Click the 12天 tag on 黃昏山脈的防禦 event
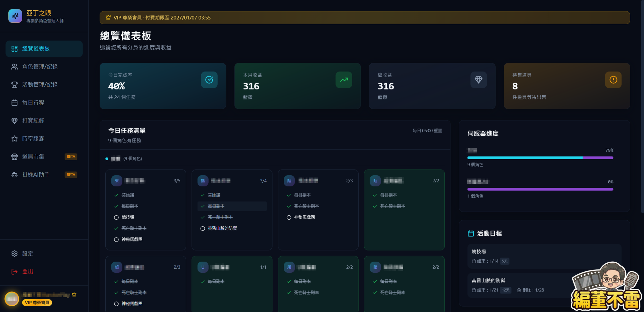The image size is (644, 312). pos(505,290)
